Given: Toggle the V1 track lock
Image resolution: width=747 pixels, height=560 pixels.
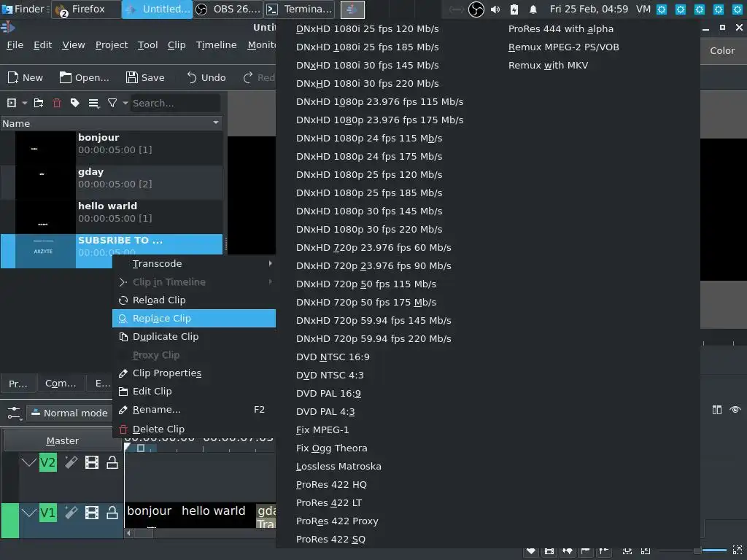Looking at the screenshot, I should [112, 513].
